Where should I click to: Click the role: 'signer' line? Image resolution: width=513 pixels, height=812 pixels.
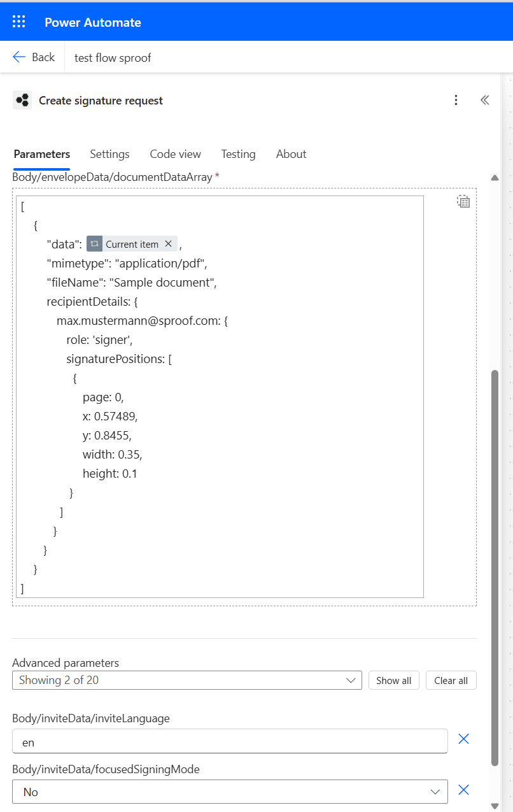99,339
